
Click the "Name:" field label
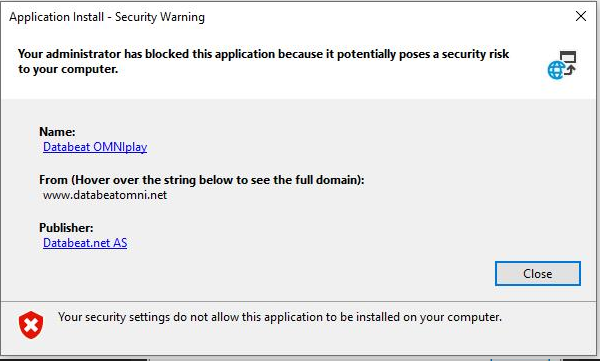pyautogui.click(x=57, y=132)
